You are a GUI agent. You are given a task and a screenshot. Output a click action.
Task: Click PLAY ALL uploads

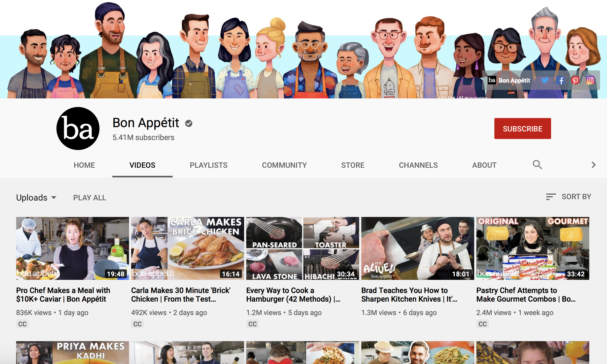tap(90, 198)
